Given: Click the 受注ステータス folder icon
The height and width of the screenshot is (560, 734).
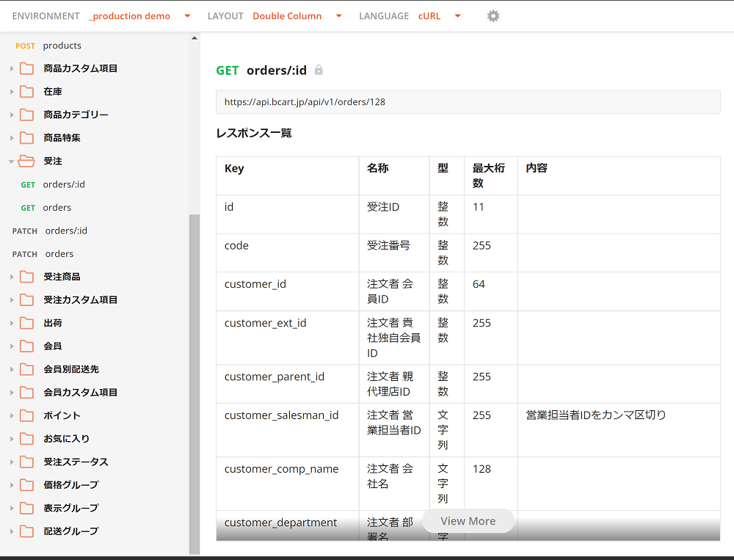Looking at the screenshot, I should click(26, 462).
